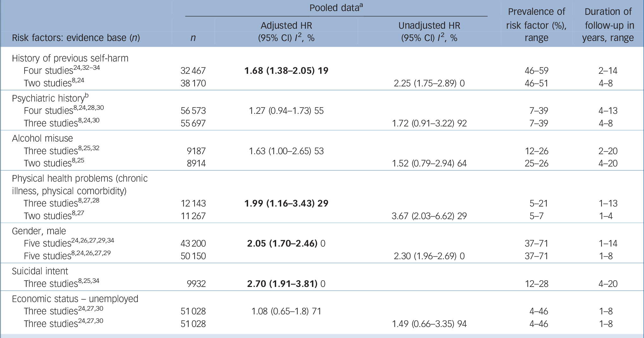Click the 'Suicidal intent' row label
The image size is (644, 338).
(x=40, y=271)
